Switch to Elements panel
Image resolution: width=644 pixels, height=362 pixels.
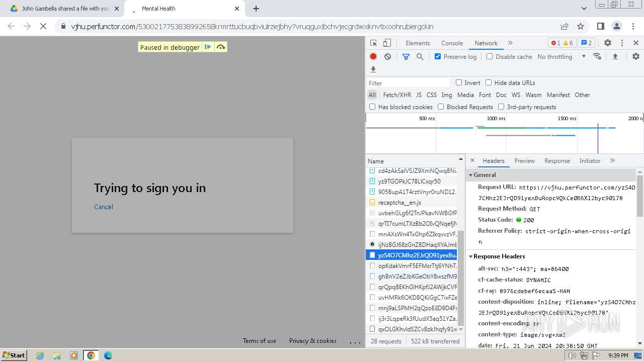click(x=418, y=43)
